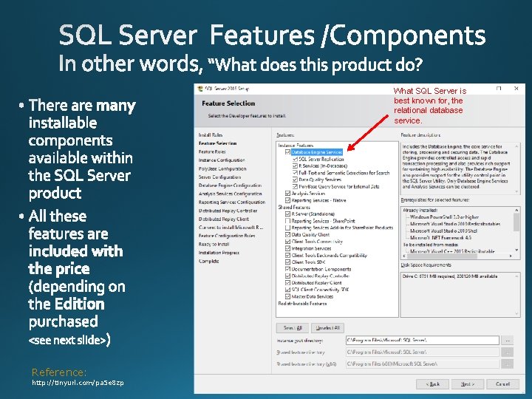Click the prerequisites list horizontal scrollbar
The height and width of the screenshot is (399, 532).
[457, 256]
